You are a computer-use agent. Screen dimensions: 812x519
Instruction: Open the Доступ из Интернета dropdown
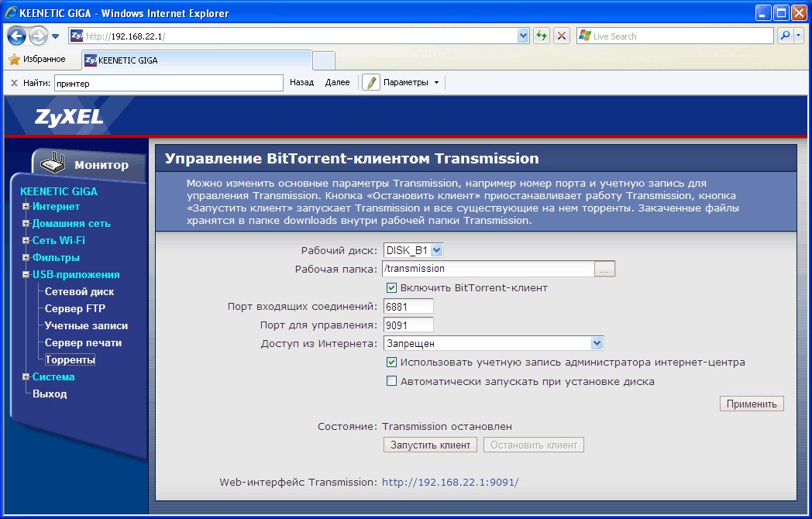(494, 343)
